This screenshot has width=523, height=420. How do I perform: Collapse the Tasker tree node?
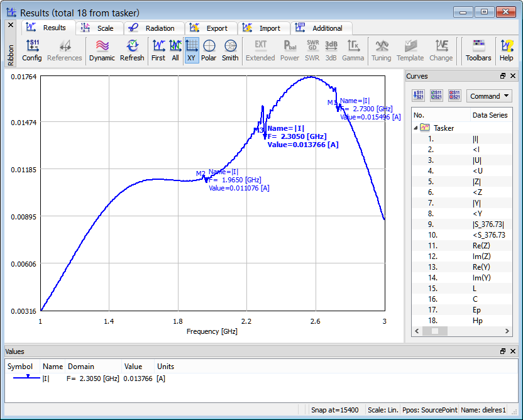tap(416, 128)
